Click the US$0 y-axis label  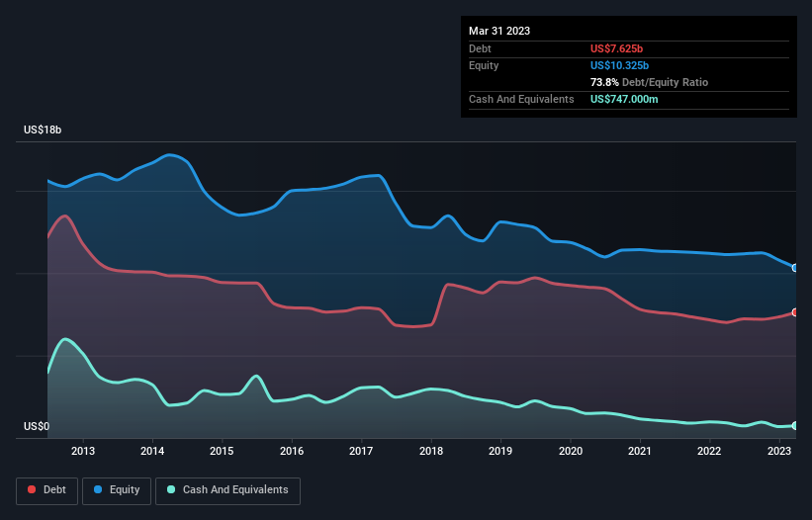(x=37, y=426)
